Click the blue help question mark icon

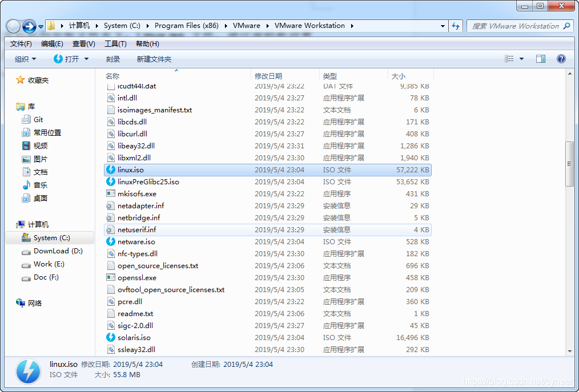pyautogui.click(x=561, y=59)
